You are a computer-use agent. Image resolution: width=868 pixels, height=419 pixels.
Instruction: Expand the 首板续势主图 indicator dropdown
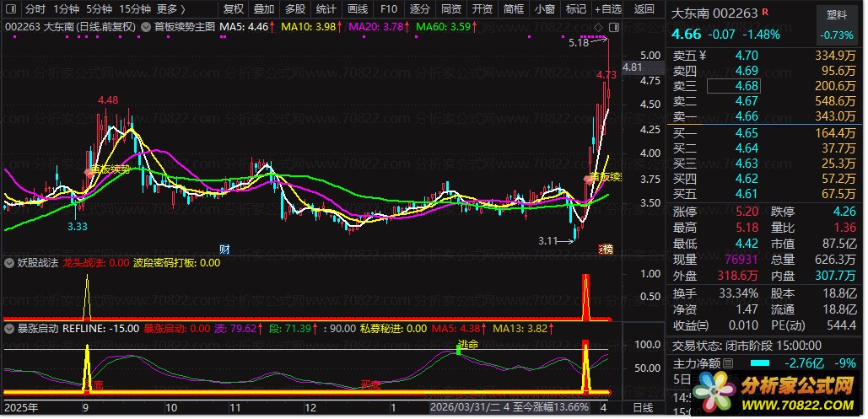pos(146,26)
